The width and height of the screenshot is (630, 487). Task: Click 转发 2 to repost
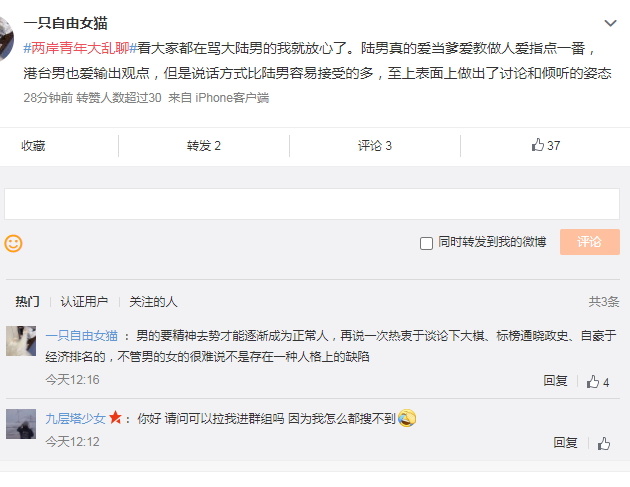click(204, 145)
